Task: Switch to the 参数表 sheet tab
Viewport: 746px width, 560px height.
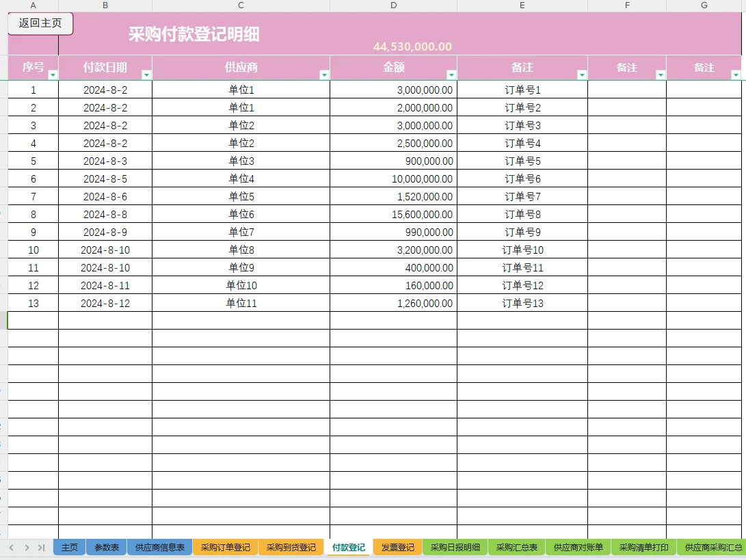Action: [106, 548]
